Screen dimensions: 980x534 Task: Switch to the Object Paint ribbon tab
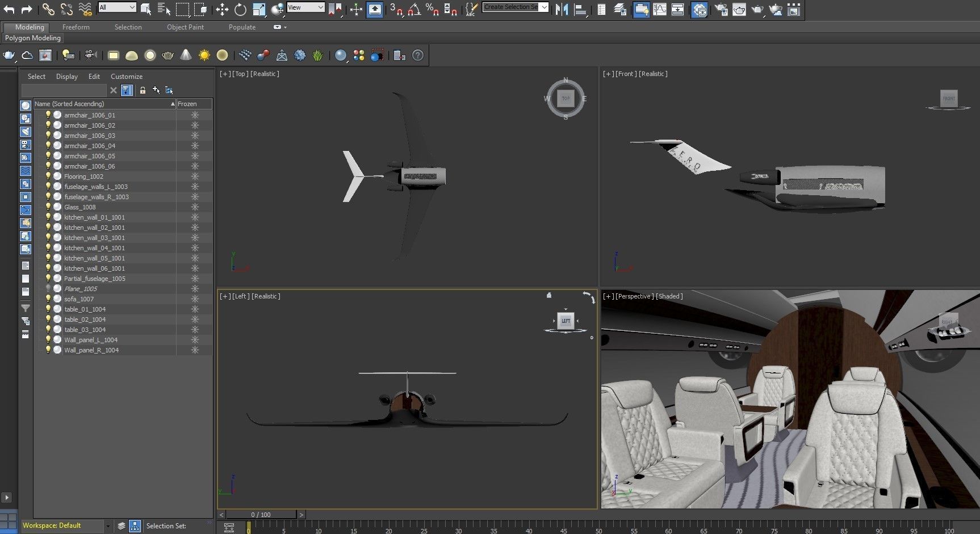[185, 27]
